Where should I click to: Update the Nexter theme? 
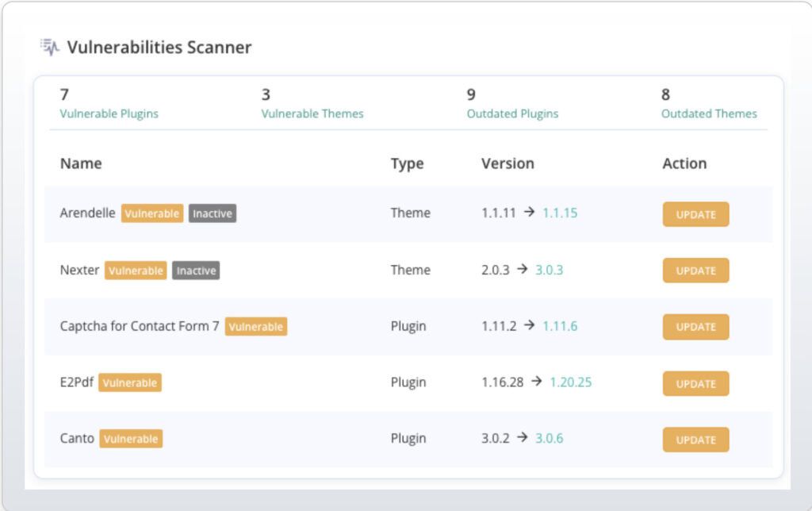695,271
